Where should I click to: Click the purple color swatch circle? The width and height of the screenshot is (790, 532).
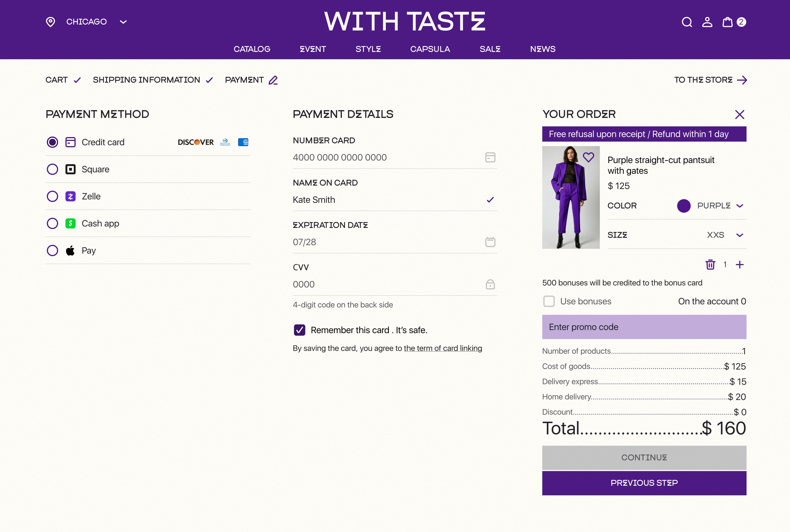pyautogui.click(x=684, y=206)
